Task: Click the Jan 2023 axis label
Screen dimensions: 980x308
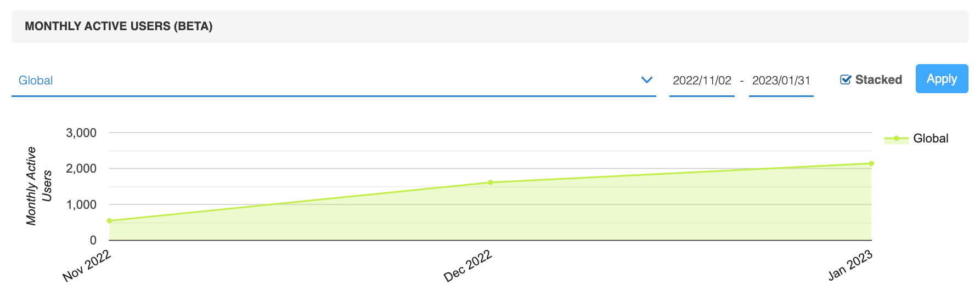Action: tap(850, 265)
